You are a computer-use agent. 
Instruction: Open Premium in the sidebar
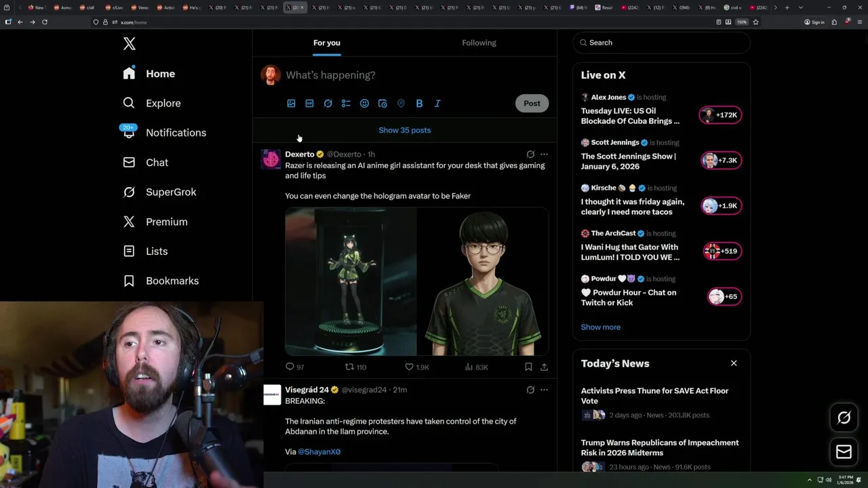point(155,222)
